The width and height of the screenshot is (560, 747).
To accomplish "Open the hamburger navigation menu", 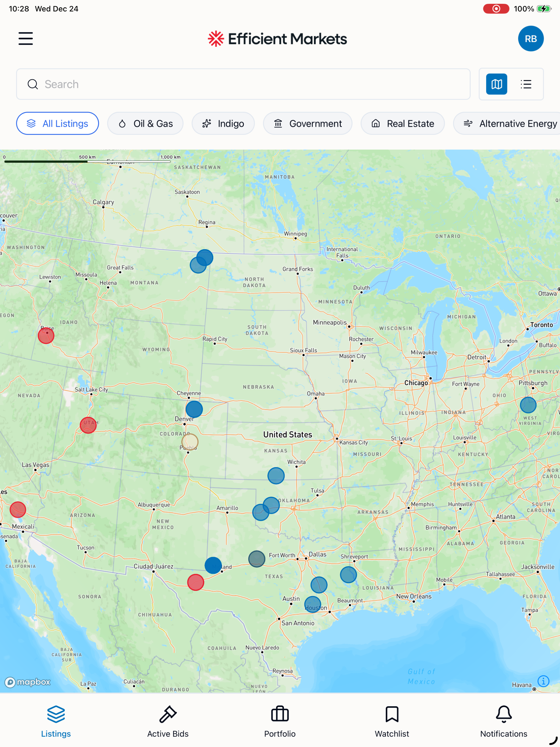I will tap(26, 39).
